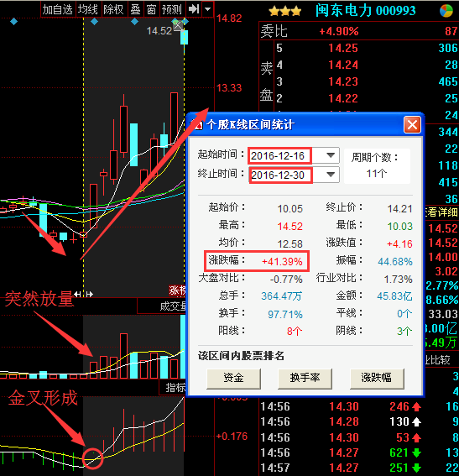The width and height of the screenshot is (459, 476).
Task: Click the X marker at 14.52 high
Action: click(x=178, y=25)
